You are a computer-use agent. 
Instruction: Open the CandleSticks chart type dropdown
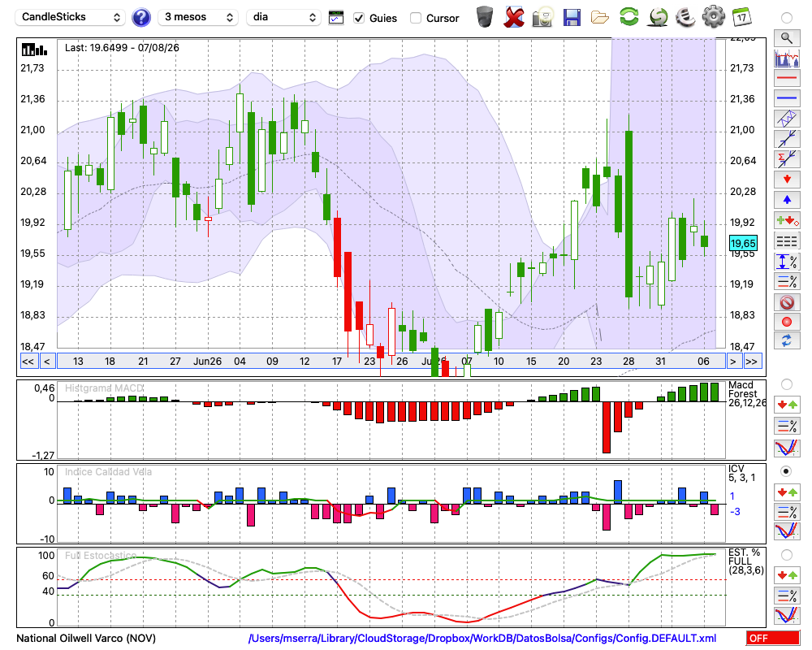[x=71, y=17]
